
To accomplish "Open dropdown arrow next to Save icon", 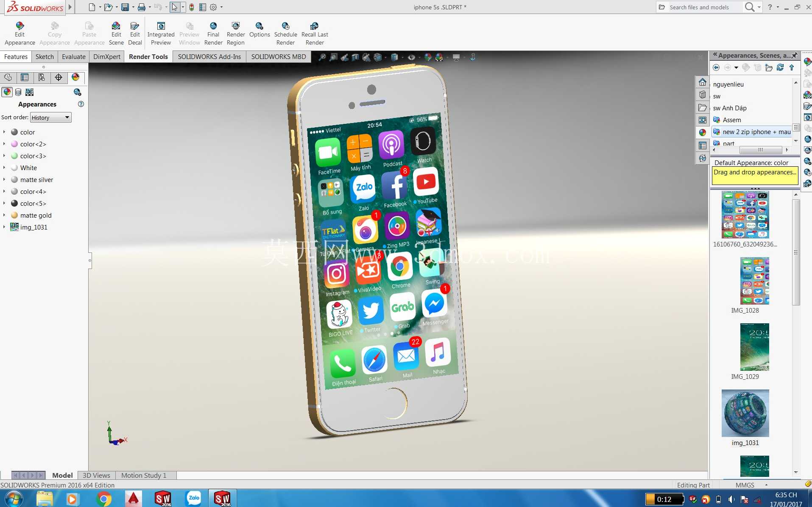I will [133, 7].
